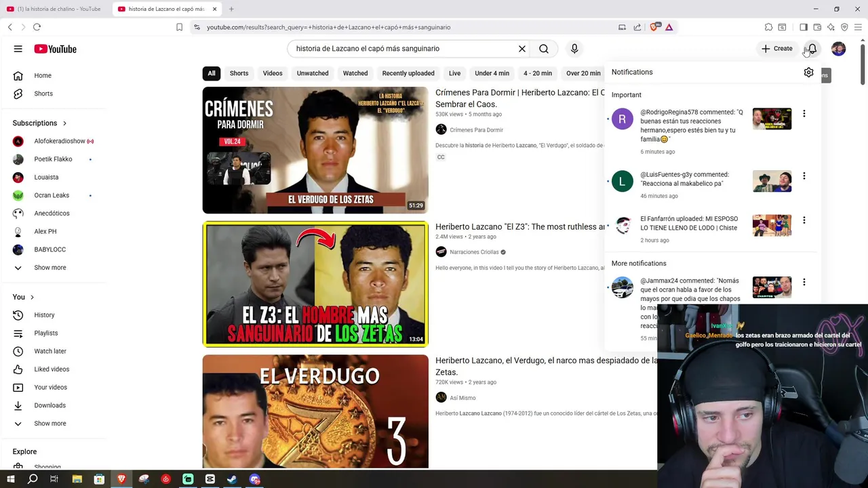Open the Create button

[777, 49]
